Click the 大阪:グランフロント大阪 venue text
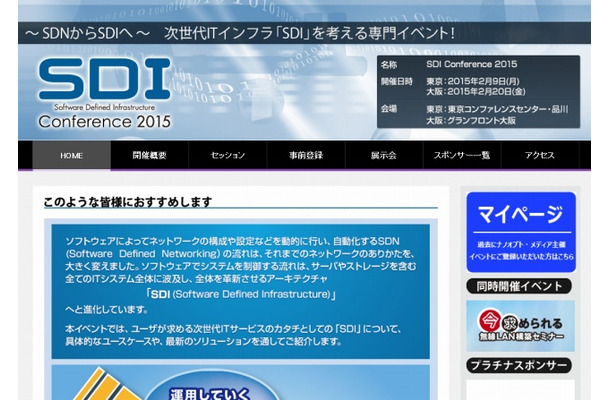Screen dimensions: 610x400 click(x=471, y=121)
